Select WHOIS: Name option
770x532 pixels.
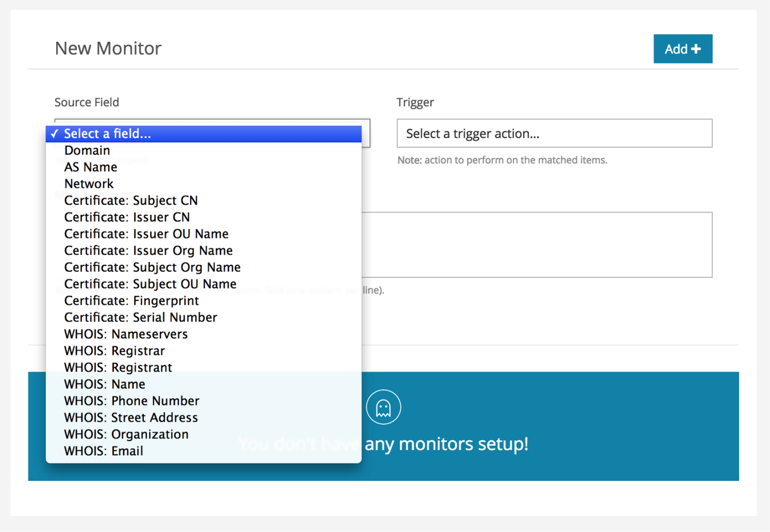(x=203, y=384)
